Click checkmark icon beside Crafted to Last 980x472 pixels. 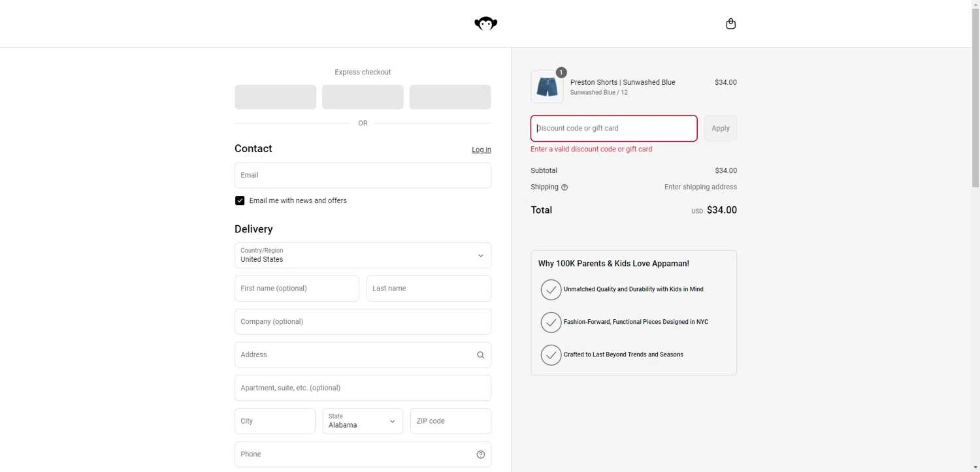click(551, 354)
